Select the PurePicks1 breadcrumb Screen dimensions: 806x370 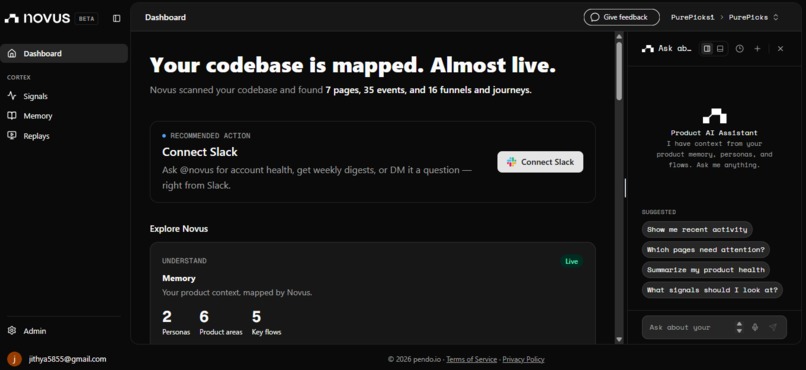tap(692, 17)
